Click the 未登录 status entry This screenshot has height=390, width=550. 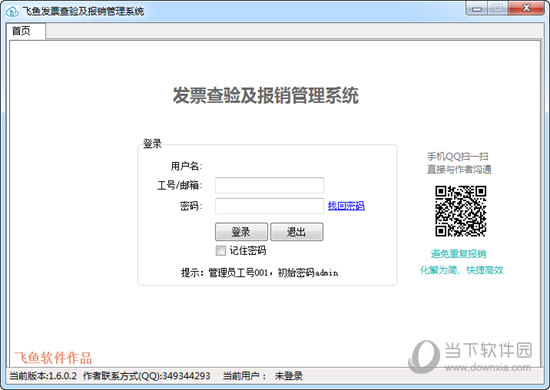[x=289, y=376]
